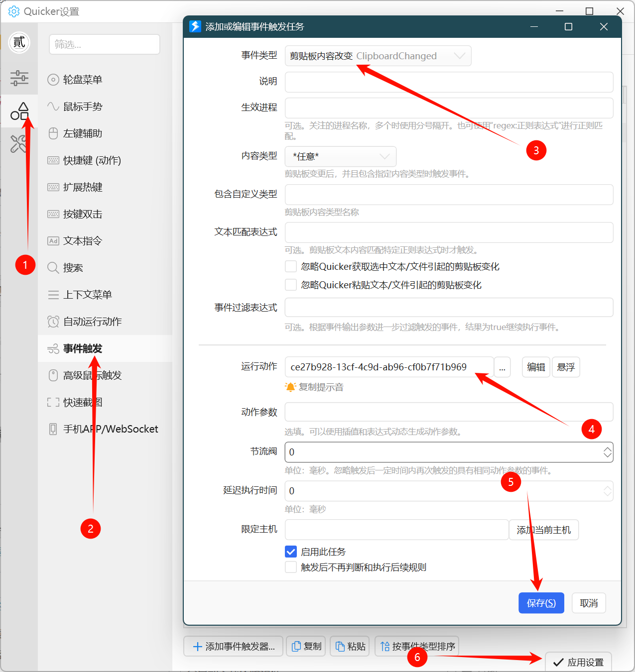This screenshot has width=635, height=672.
Task: Minimize the 添加或编辑事件触发任务 dialog
Action: [534, 27]
